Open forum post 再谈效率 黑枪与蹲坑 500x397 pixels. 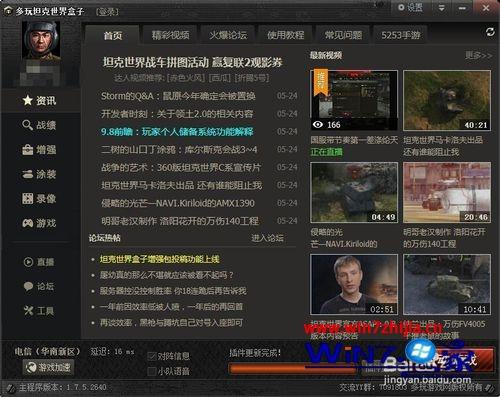[x=171, y=323]
